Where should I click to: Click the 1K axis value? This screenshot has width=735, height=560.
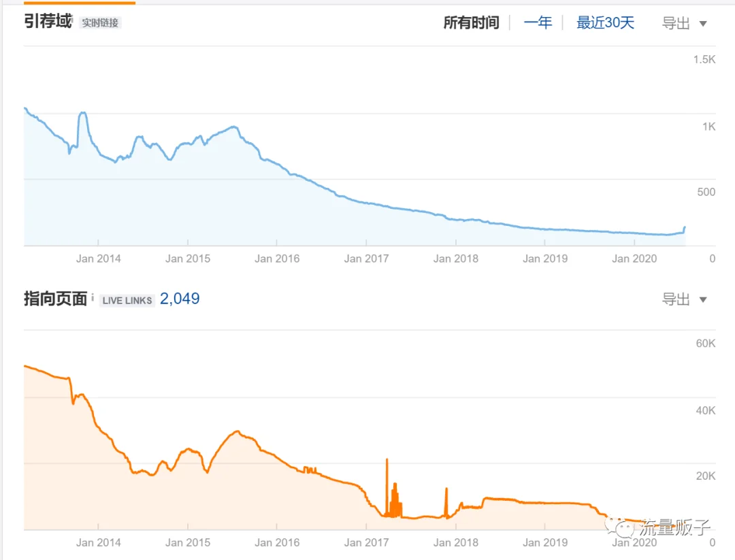point(708,127)
